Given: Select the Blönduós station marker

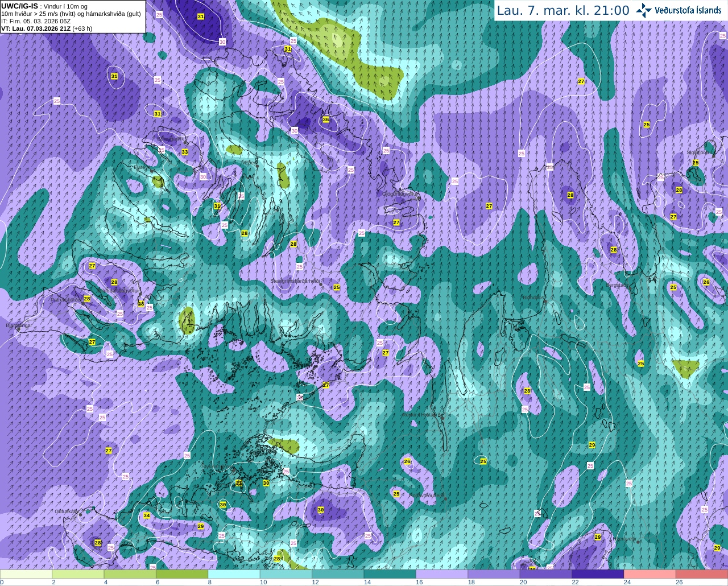Looking at the screenshot, I should (545, 302).
